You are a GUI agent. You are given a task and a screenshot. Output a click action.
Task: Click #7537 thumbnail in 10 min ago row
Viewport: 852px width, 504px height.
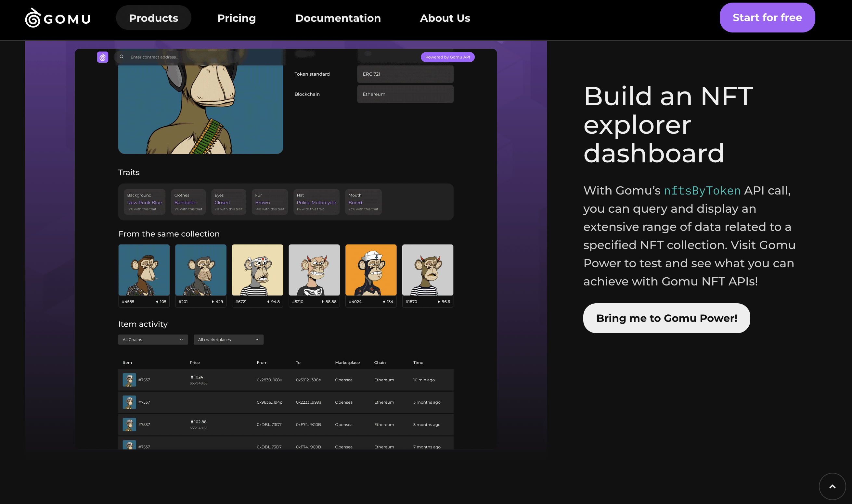coord(129,380)
